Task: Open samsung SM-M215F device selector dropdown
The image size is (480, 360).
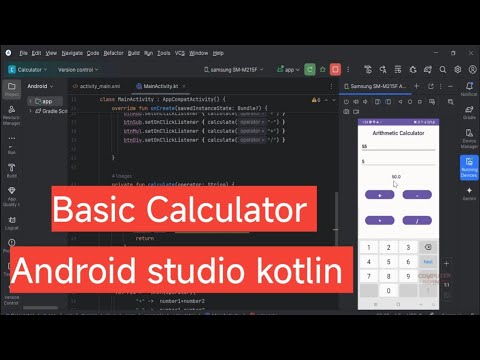Action: point(234,69)
